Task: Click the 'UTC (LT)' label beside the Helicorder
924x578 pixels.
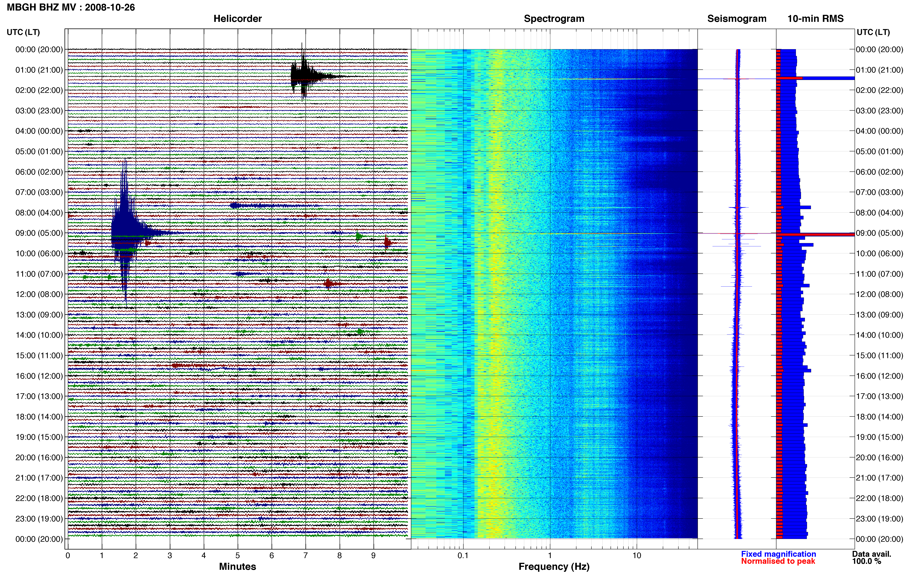Action: point(23,32)
